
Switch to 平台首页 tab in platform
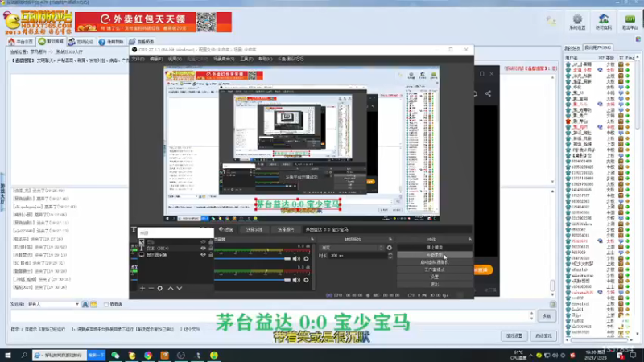tap(21, 42)
